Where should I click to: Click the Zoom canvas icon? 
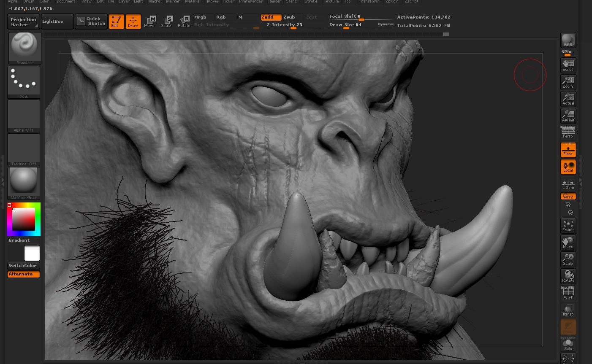point(568,82)
